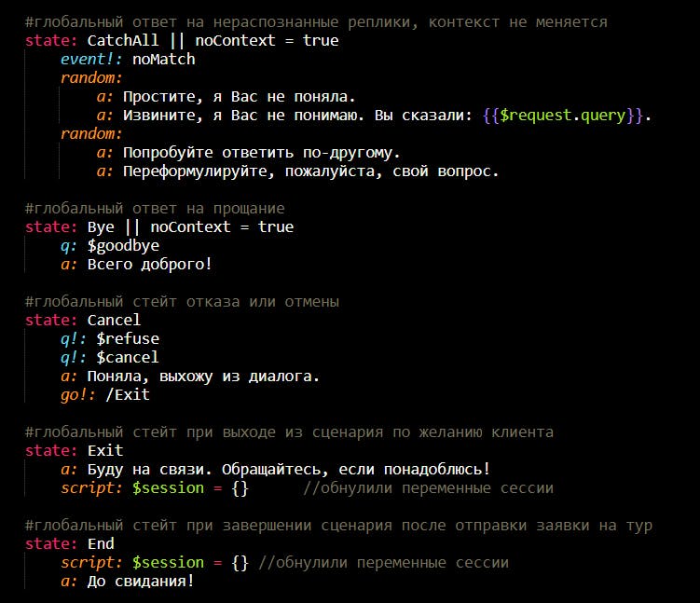Click the first 'random:' keyword
This screenshot has height=603, width=700.
91,78
